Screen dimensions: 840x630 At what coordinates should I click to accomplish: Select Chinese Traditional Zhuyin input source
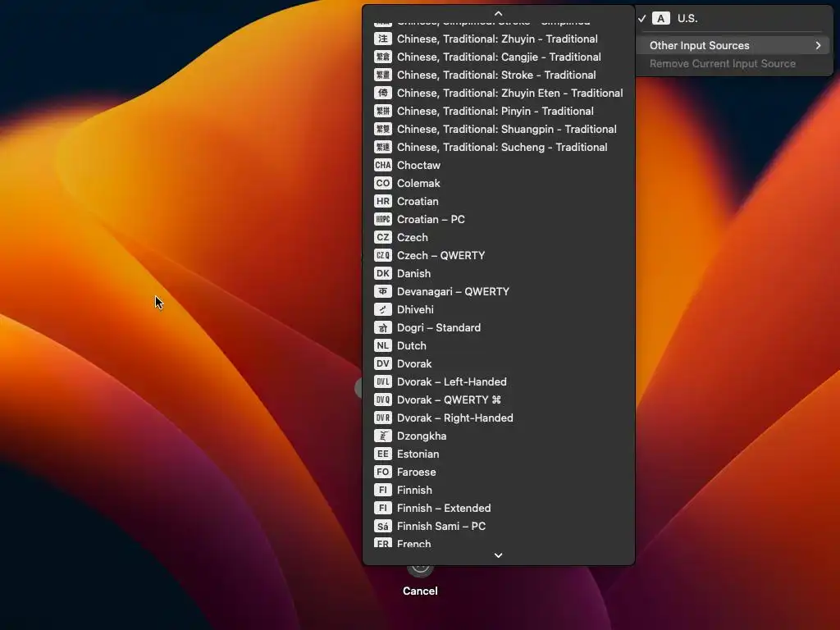498,39
